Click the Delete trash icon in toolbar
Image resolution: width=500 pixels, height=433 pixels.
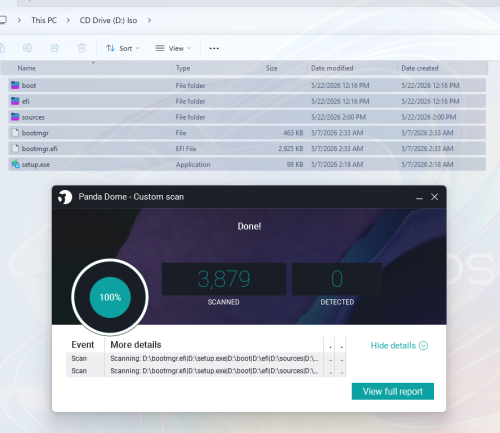coord(82,48)
